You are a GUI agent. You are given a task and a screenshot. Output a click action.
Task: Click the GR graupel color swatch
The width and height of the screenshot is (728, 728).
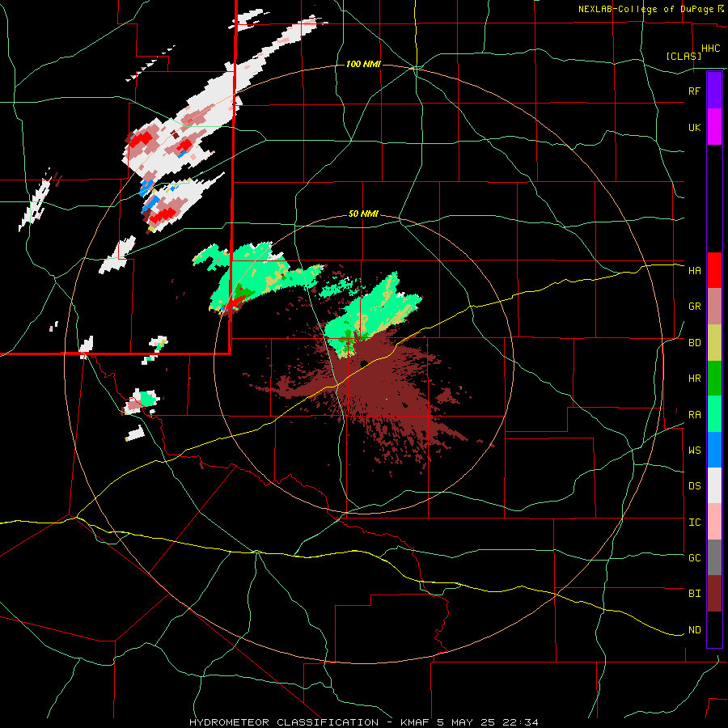(714, 307)
